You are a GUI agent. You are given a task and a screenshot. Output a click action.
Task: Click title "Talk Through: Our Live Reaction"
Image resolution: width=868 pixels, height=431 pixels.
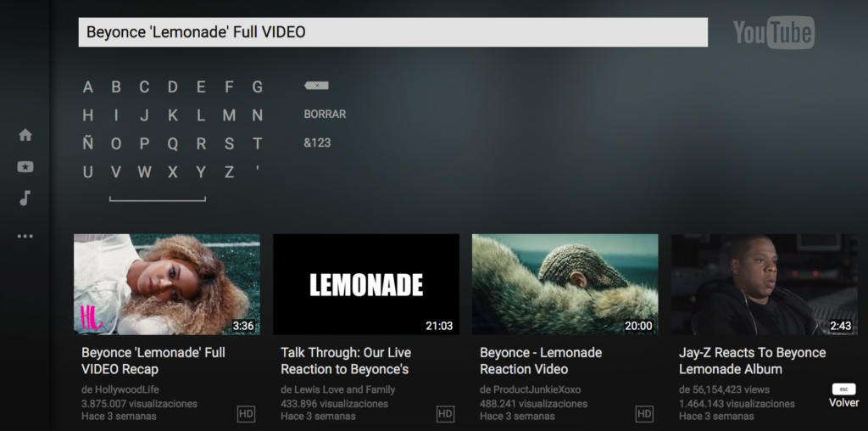tap(346, 361)
